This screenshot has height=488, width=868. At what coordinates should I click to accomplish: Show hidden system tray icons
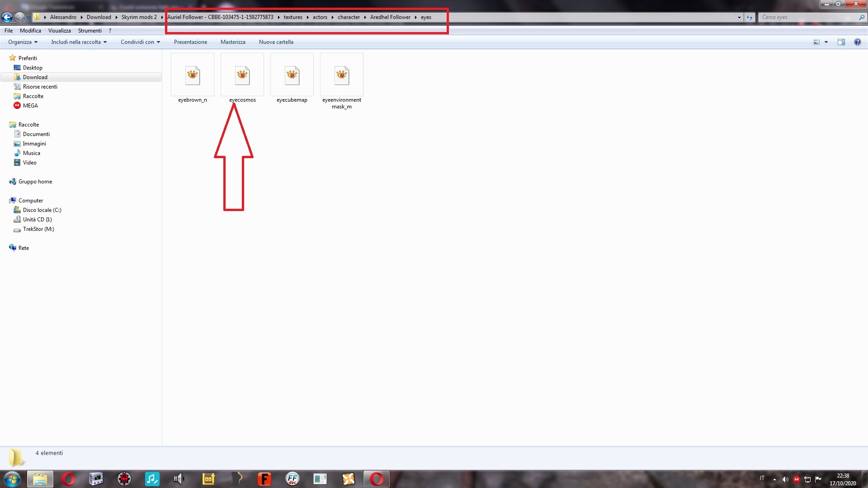pyautogui.click(x=774, y=479)
